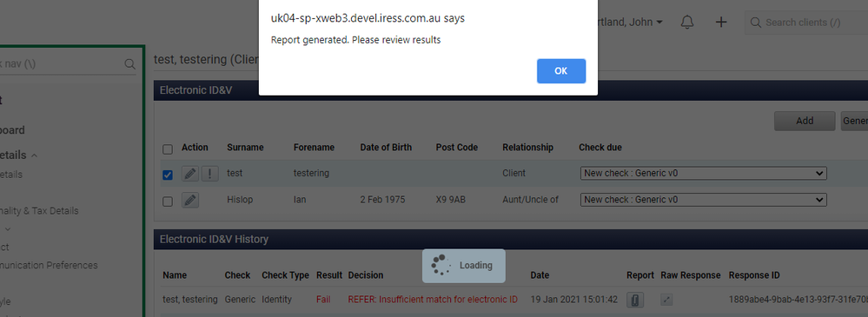Click the magnifier icon in quick nav

[x=129, y=64]
